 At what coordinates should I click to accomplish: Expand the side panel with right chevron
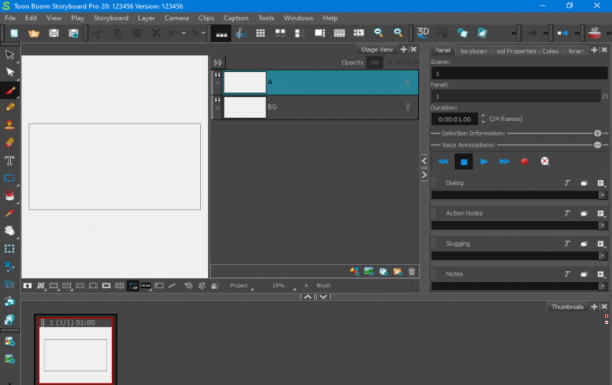click(x=424, y=175)
